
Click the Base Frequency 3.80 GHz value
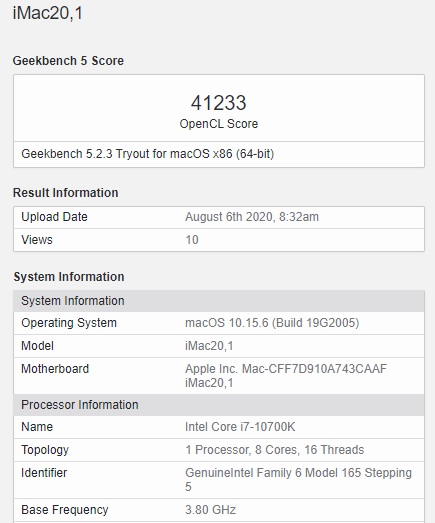pos(210,510)
